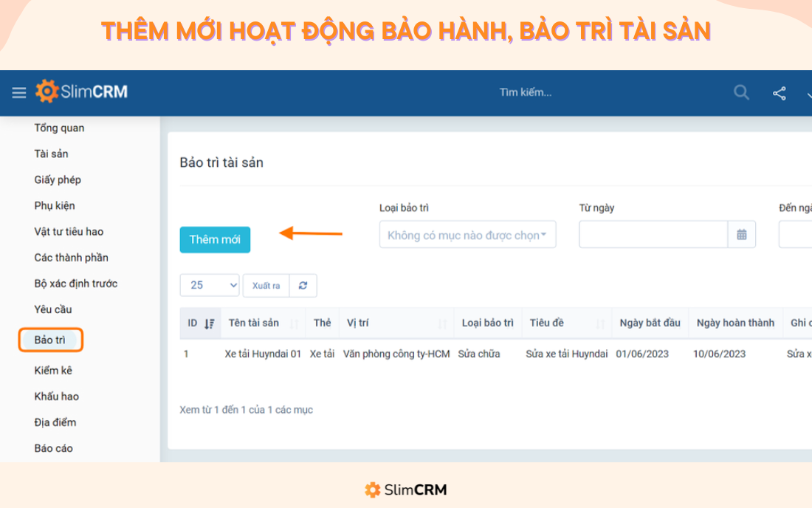Open the Loại bảo trì dropdown
Screen dimensions: 812x508
point(467,234)
